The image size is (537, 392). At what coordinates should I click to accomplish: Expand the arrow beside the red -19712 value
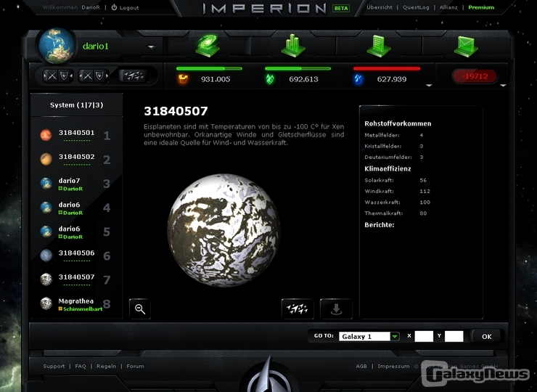[503, 85]
